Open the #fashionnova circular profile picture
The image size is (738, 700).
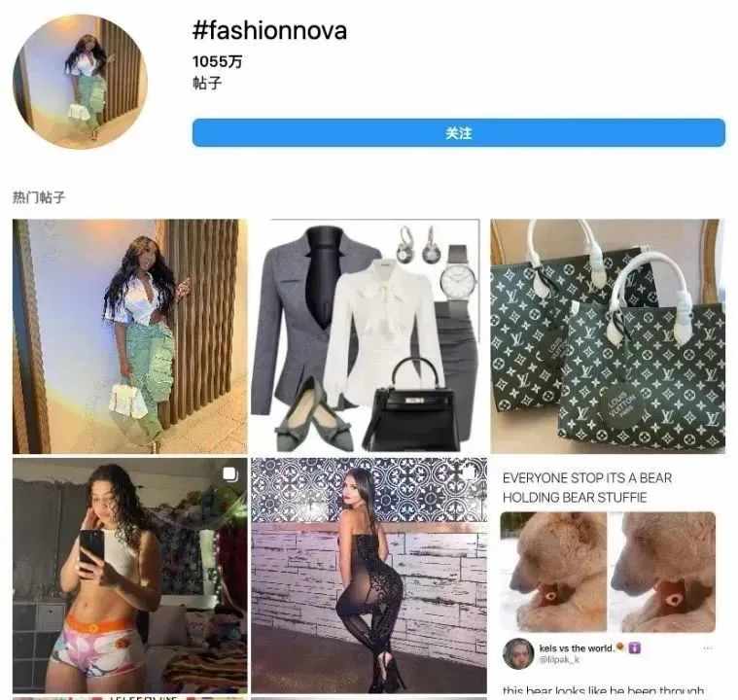[80, 82]
